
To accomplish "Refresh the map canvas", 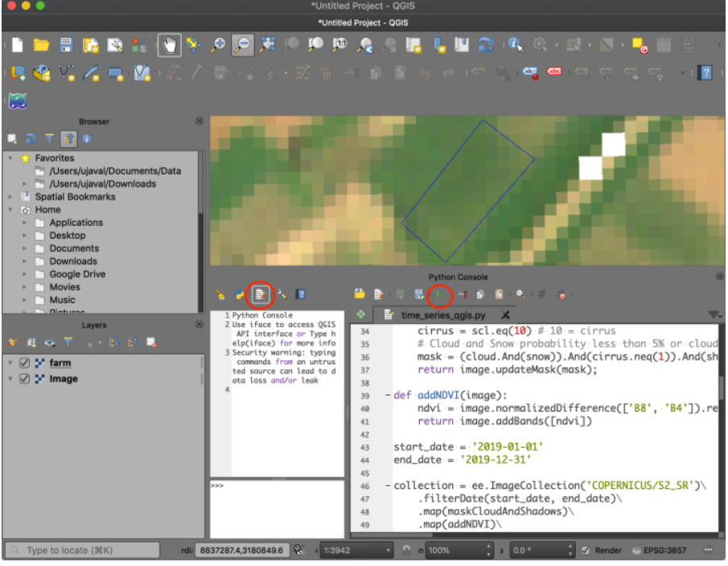I will [486, 45].
